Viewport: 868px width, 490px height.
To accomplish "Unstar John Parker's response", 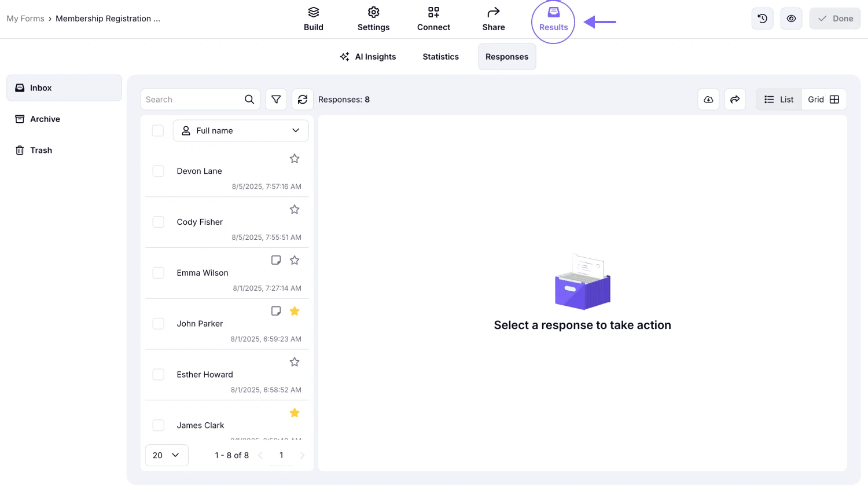I will pos(295,311).
